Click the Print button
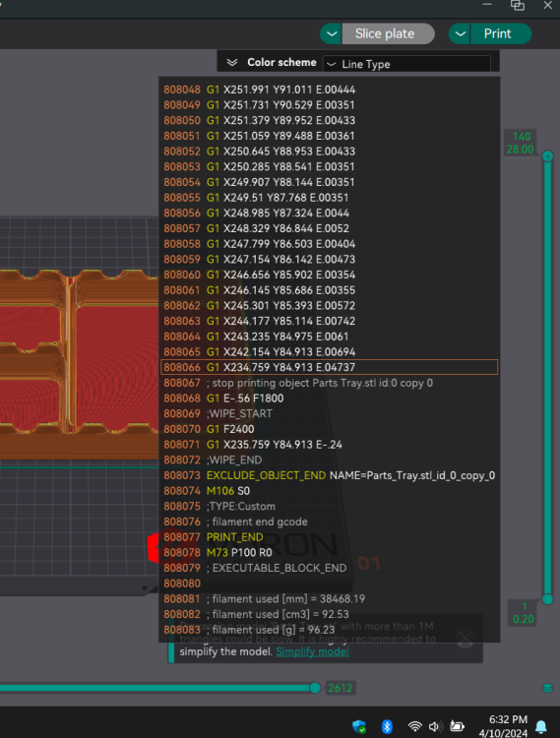This screenshot has height=738, width=560. coord(500,33)
